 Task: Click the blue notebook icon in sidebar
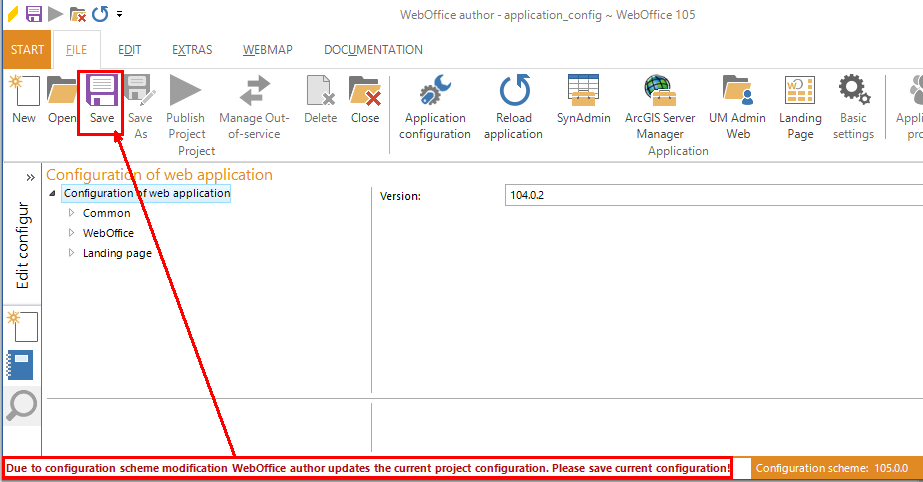click(20, 365)
